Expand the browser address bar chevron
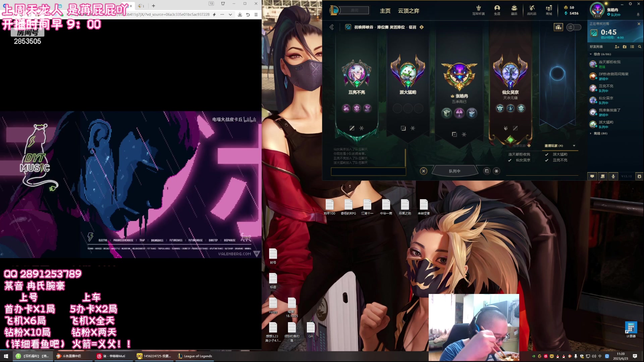This screenshot has width=644, height=362. 230,14
